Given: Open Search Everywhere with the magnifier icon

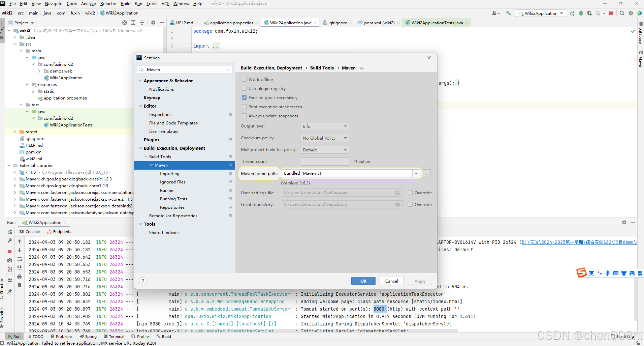Looking at the screenshot, I should (x=621, y=13).
